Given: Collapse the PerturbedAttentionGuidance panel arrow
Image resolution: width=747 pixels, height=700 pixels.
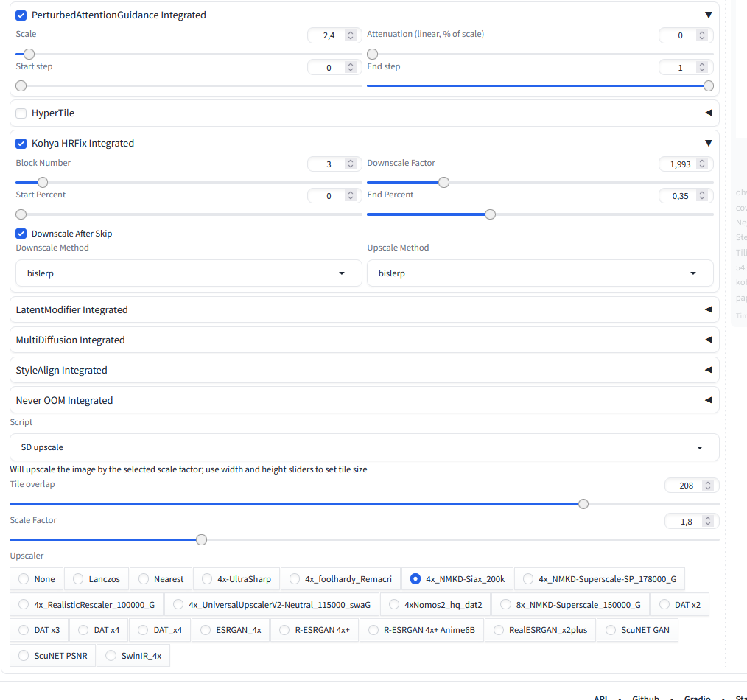Looking at the screenshot, I should pyautogui.click(x=709, y=15).
